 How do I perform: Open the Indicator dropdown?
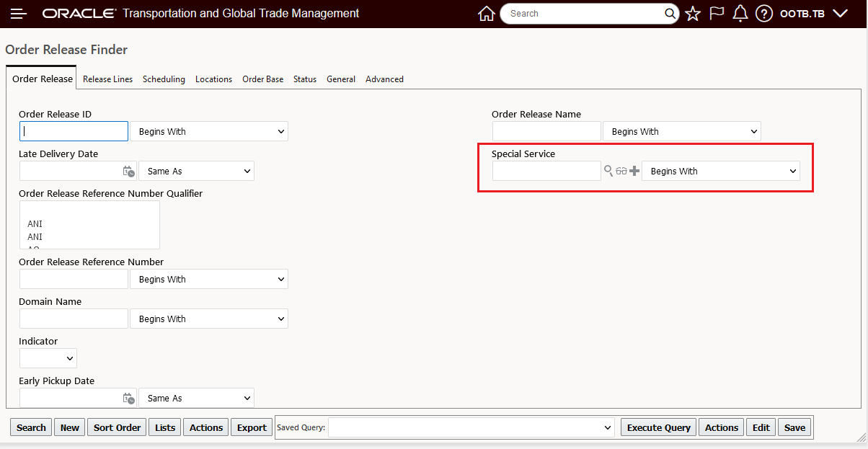pyautogui.click(x=48, y=358)
